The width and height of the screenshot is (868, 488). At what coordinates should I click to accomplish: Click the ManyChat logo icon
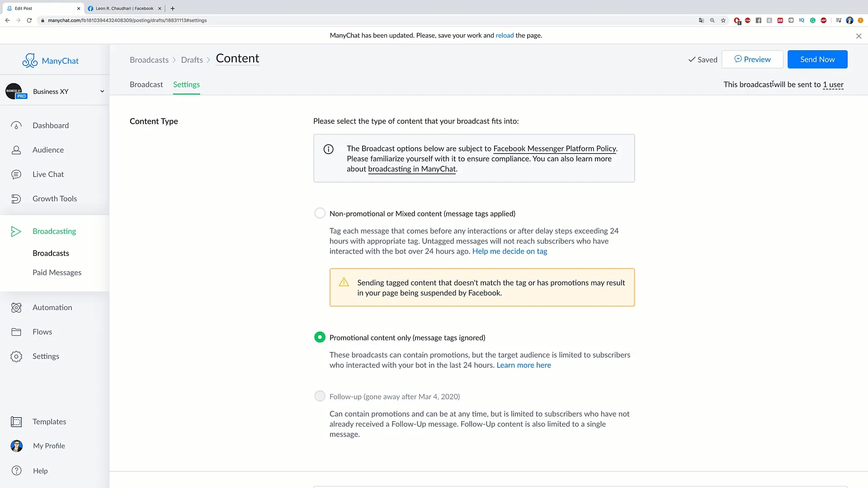[30, 61]
